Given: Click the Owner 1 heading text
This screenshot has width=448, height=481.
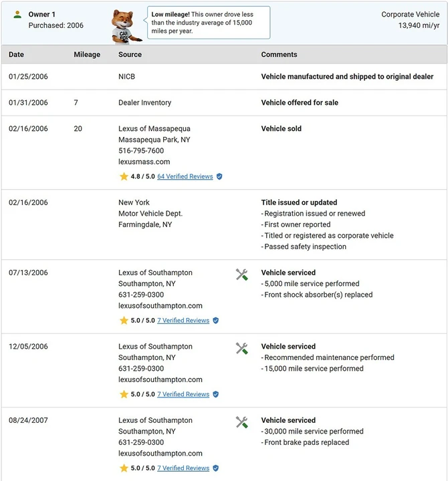Looking at the screenshot, I should [41, 15].
